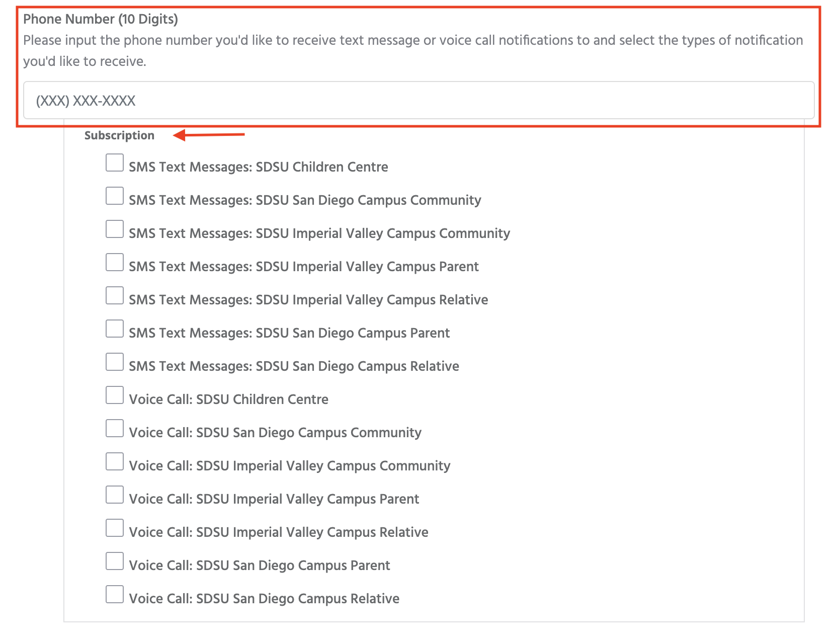The image size is (836, 644).
Task: Click the Voice Call: SDSU Children Centre label
Action: [228, 399]
